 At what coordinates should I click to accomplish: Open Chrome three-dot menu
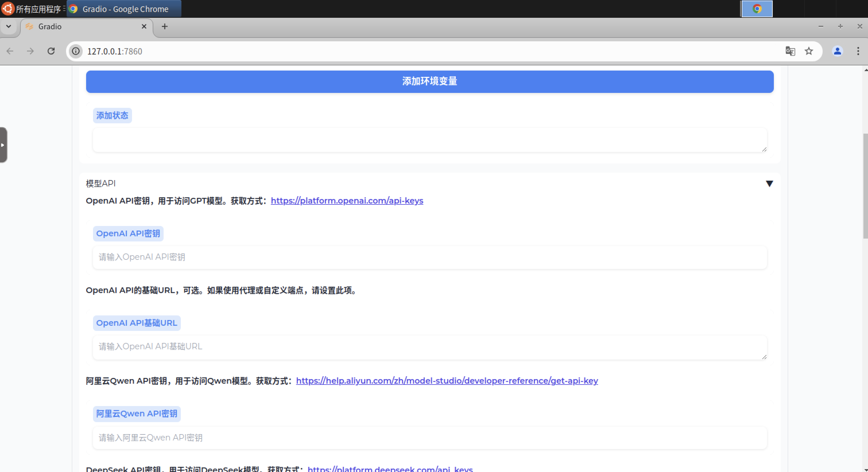coord(858,51)
